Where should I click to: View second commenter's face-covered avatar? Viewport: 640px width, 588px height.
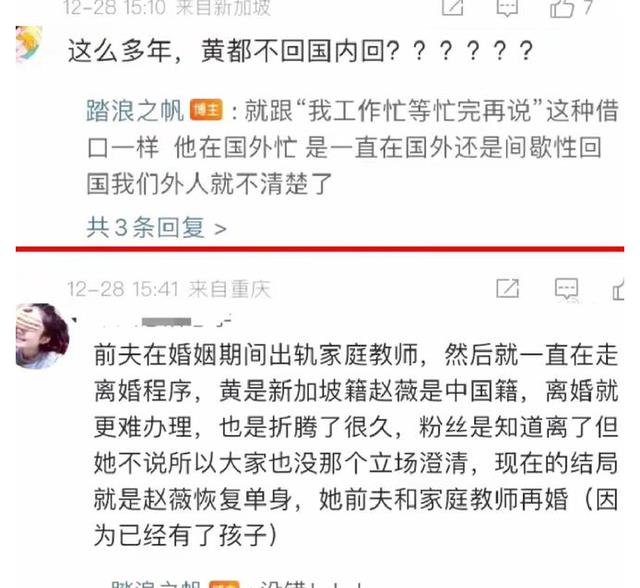pos(42,336)
